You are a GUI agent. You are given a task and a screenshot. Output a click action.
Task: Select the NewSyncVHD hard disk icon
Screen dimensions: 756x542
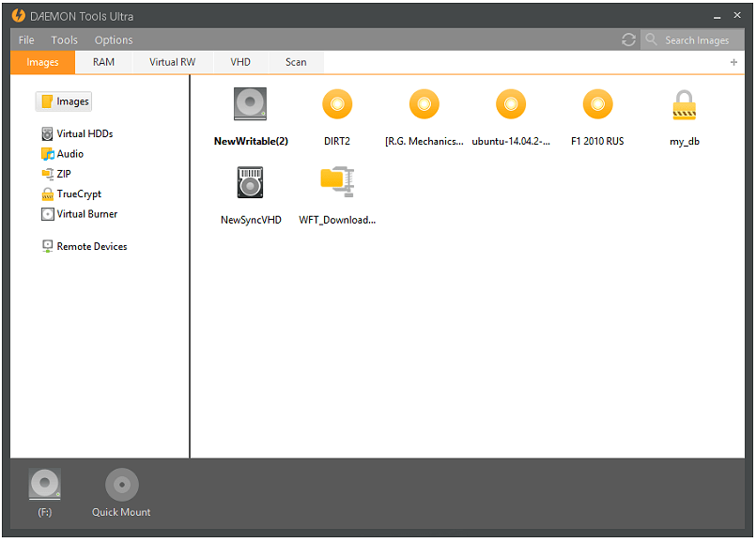250,182
